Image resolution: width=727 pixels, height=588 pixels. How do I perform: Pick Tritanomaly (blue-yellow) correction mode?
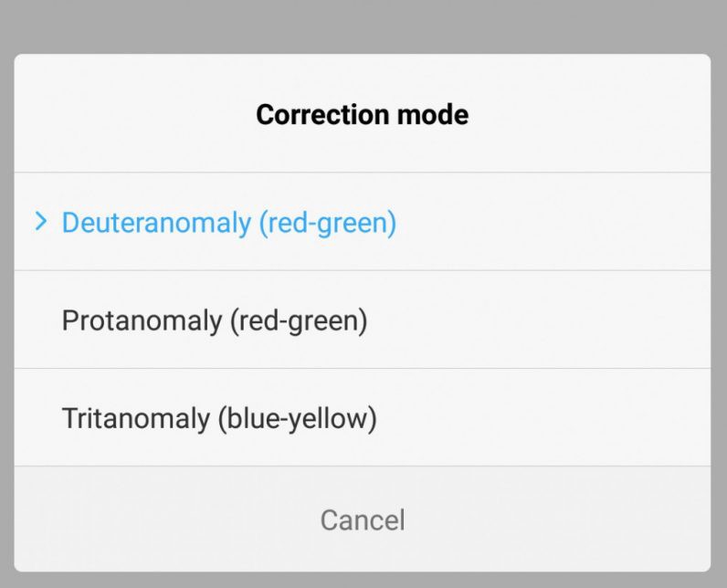click(x=219, y=418)
